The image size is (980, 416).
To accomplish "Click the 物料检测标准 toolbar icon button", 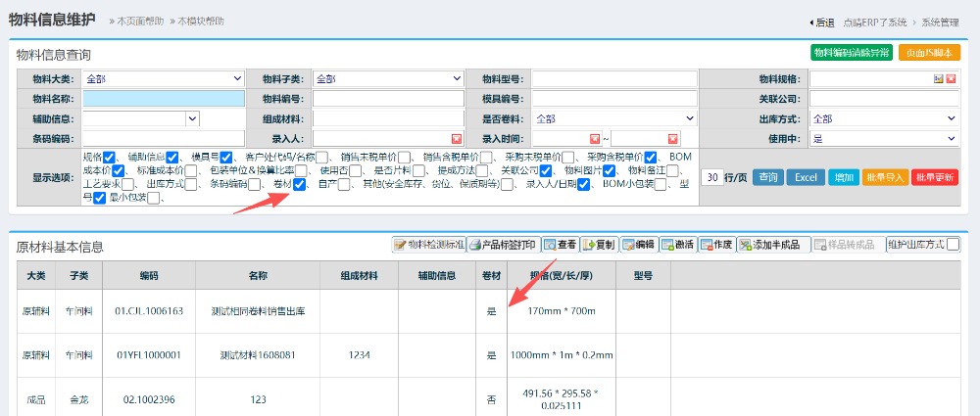I will click(x=428, y=245).
